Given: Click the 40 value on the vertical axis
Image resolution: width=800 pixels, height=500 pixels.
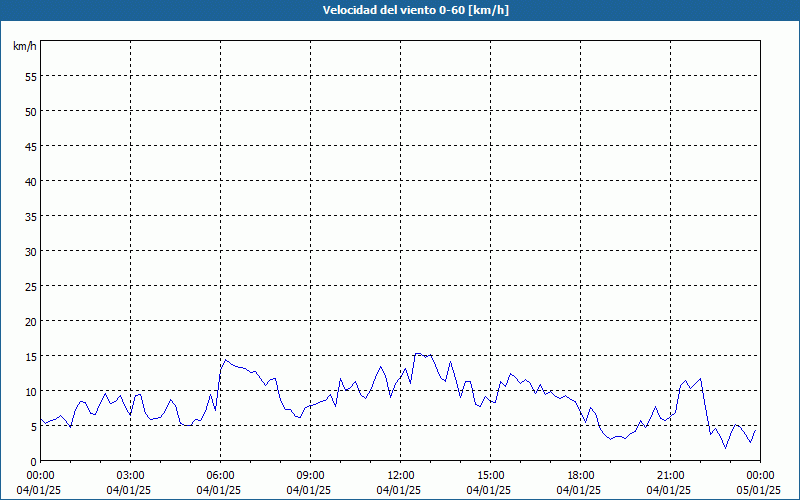Looking at the screenshot, I should tap(31, 182).
